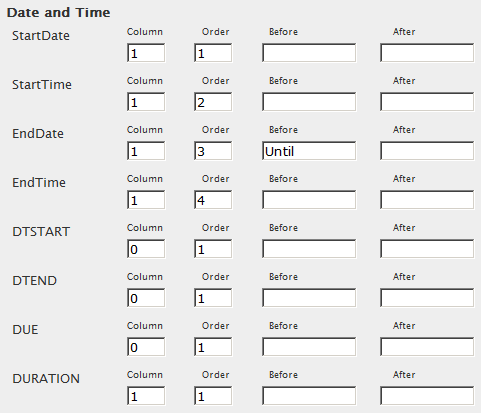Select the DTSTART Before text box
Screen dimensions: 481x413
click(x=309, y=249)
